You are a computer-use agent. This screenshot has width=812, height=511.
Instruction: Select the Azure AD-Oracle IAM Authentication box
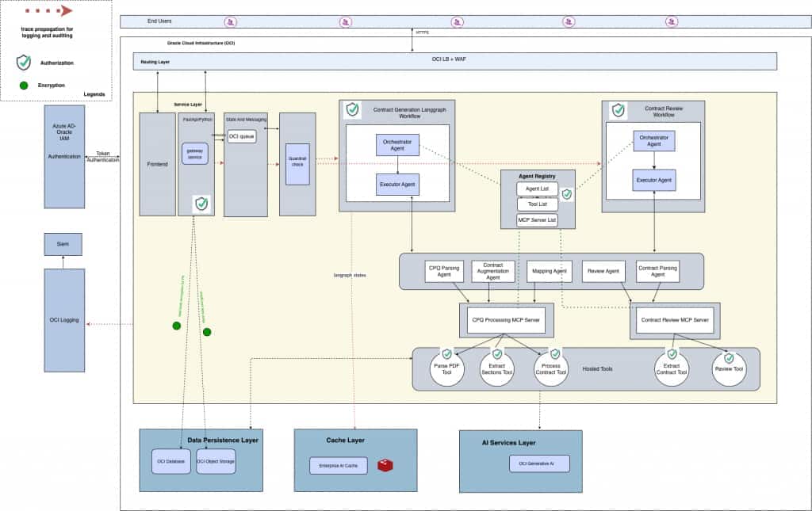pos(64,157)
